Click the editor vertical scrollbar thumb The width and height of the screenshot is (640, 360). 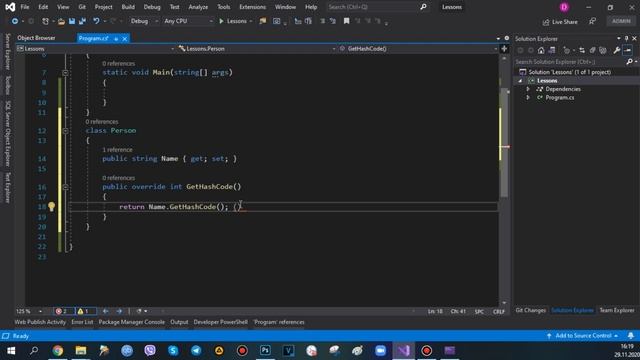pos(504,143)
